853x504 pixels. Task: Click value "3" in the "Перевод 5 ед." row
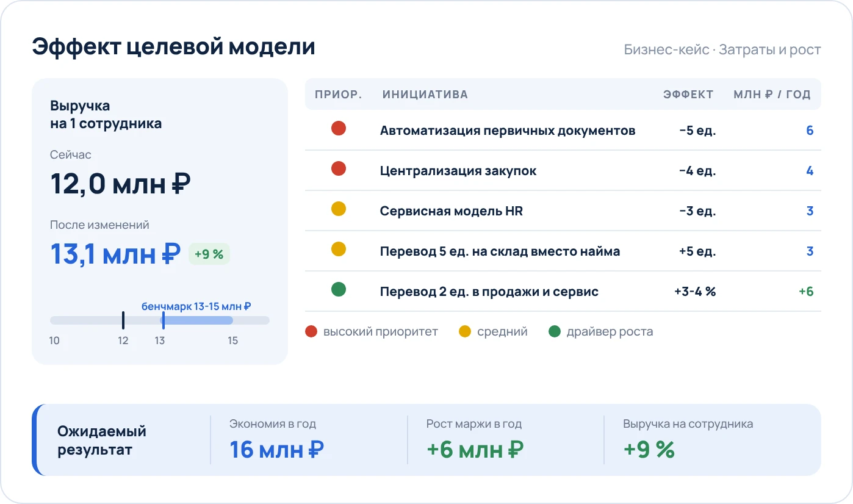pyautogui.click(x=810, y=251)
